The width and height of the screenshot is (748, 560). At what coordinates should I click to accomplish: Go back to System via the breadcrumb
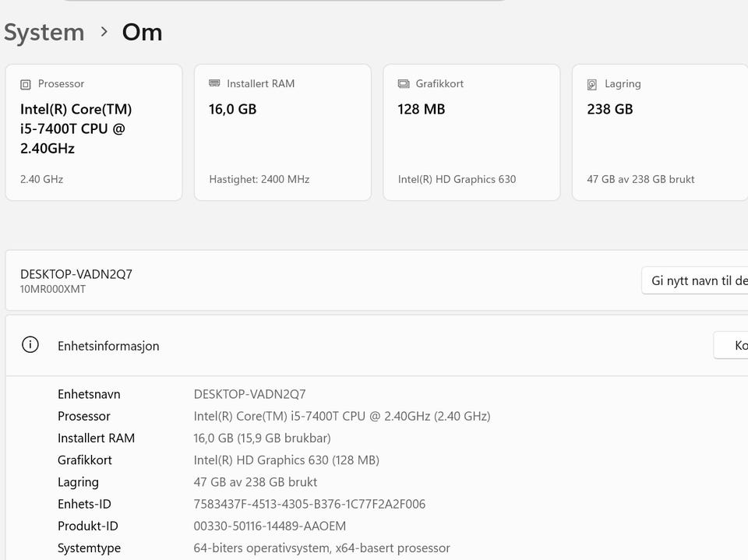point(44,33)
